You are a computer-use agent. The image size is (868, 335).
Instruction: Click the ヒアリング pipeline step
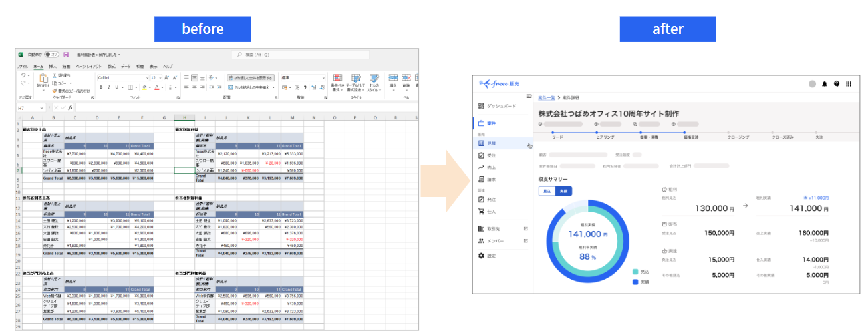605,136
